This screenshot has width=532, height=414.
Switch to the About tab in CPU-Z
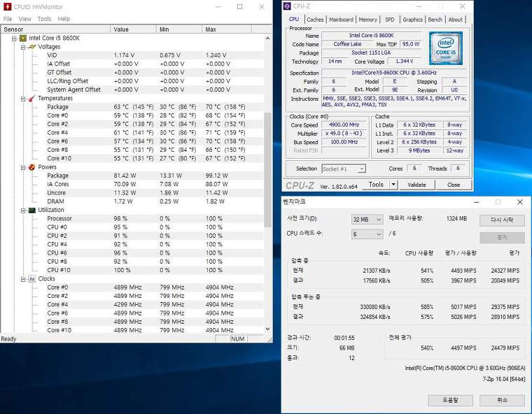[x=455, y=20]
